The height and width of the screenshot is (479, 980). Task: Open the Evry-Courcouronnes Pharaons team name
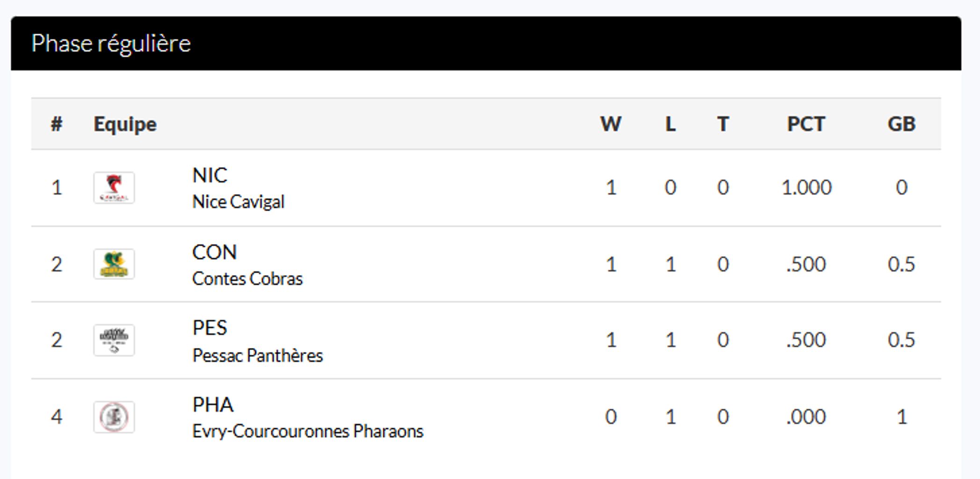(x=308, y=431)
